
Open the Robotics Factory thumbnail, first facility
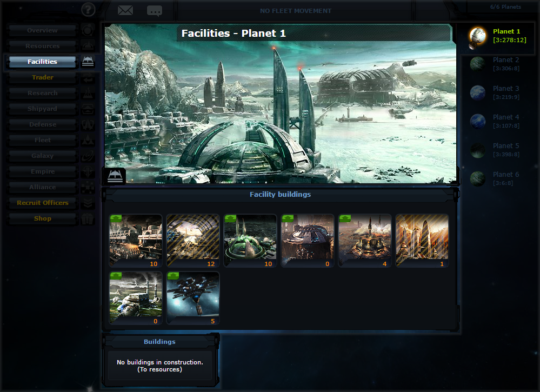pyautogui.click(x=136, y=241)
